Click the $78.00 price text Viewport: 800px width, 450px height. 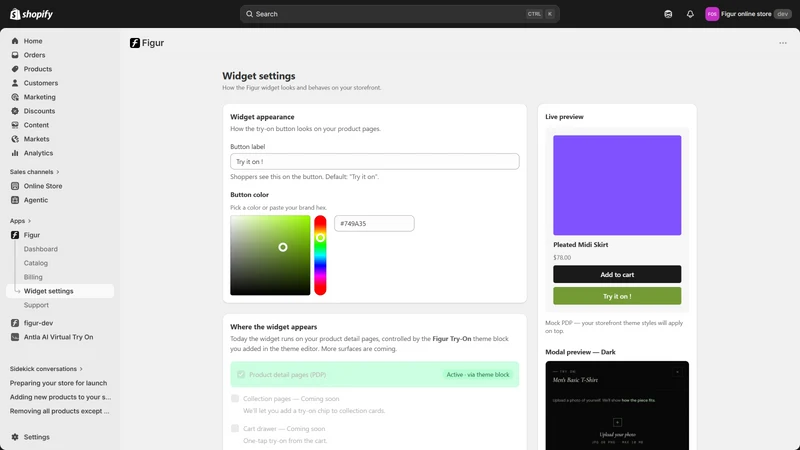(562, 258)
